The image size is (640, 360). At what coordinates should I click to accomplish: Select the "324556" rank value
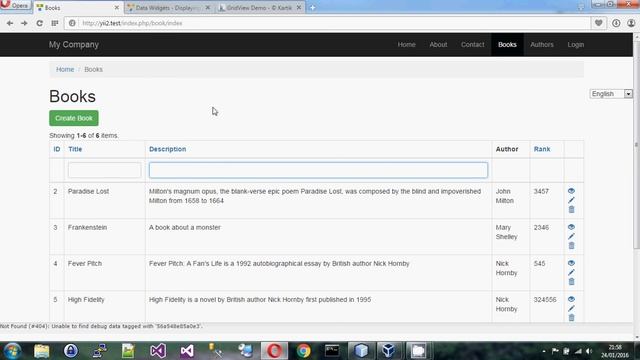[545, 300]
